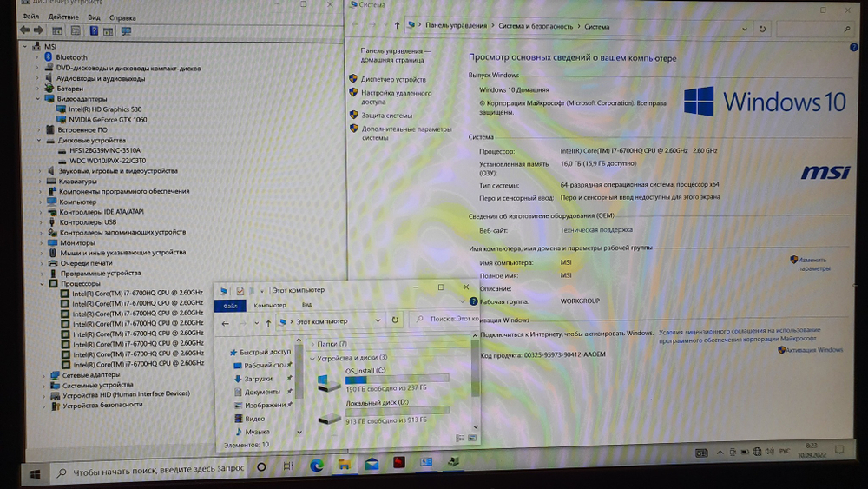
Task: Open the Вид tab in Этот компьютер
Action: [306, 305]
